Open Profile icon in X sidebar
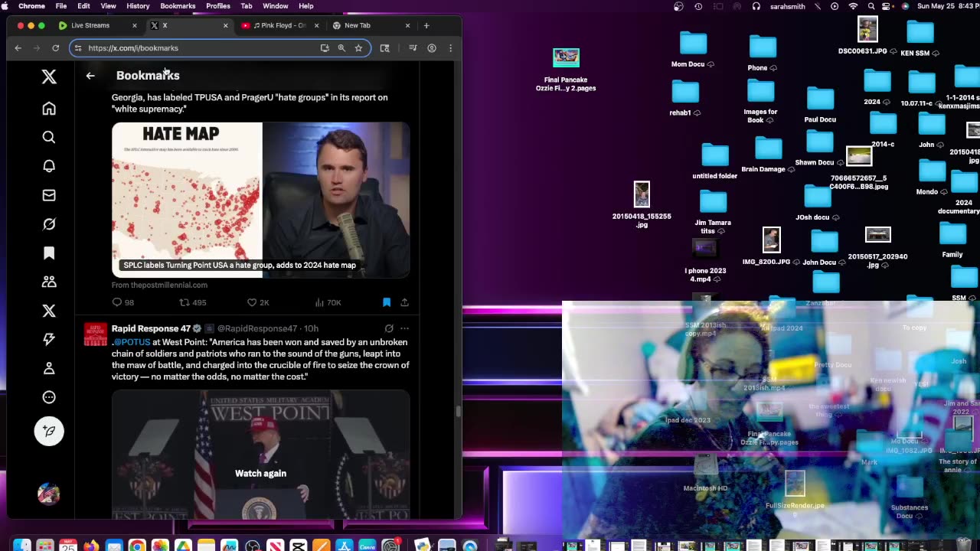 [49, 368]
